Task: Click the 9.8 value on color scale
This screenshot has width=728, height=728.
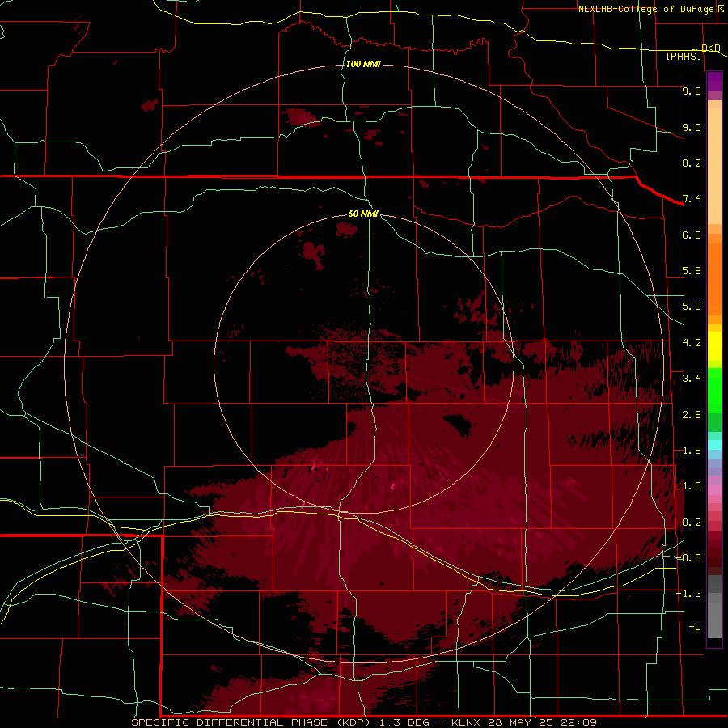Action: 692,91
